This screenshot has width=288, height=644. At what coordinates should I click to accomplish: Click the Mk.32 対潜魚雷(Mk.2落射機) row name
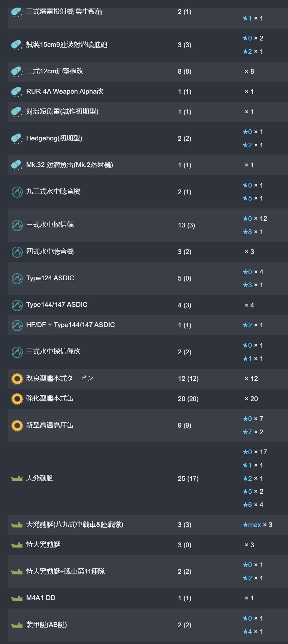[x=70, y=165]
